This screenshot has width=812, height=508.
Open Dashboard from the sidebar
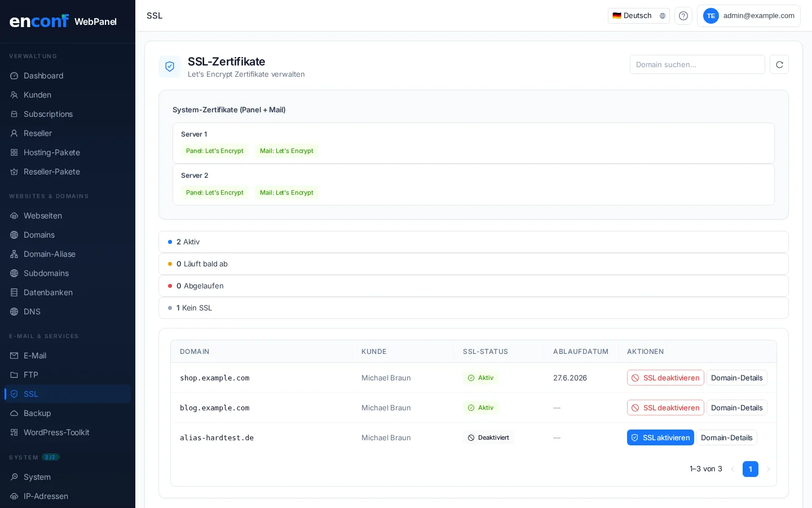pos(43,76)
